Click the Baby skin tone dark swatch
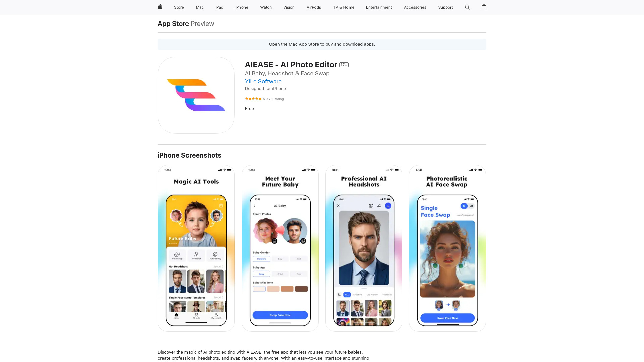The image size is (644, 362). pyautogui.click(x=302, y=290)
